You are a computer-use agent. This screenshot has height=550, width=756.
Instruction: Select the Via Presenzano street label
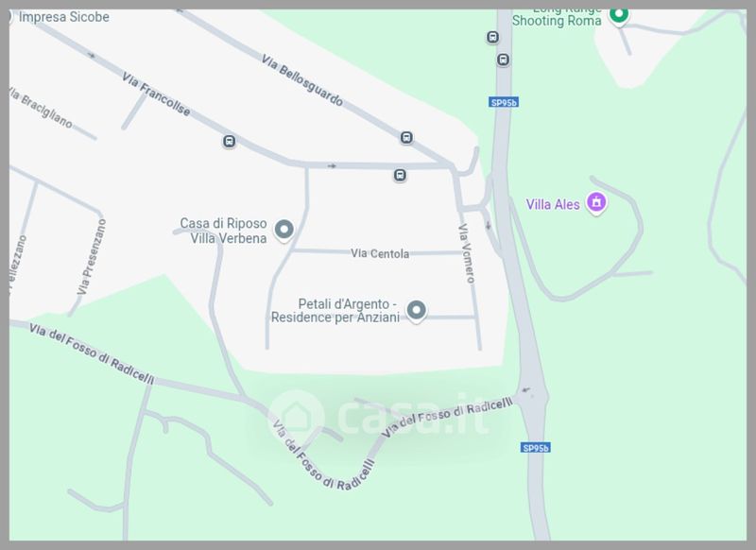91,257
